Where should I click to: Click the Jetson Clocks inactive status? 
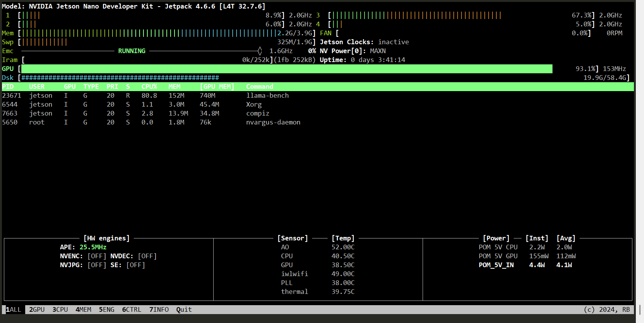pyautogui.click(x=394, y=42)
